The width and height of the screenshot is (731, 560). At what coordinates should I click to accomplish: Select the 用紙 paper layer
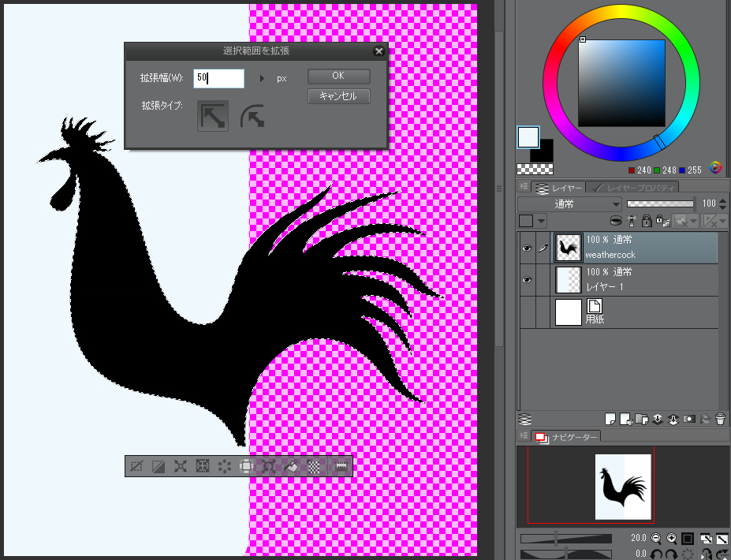point(618,312)
